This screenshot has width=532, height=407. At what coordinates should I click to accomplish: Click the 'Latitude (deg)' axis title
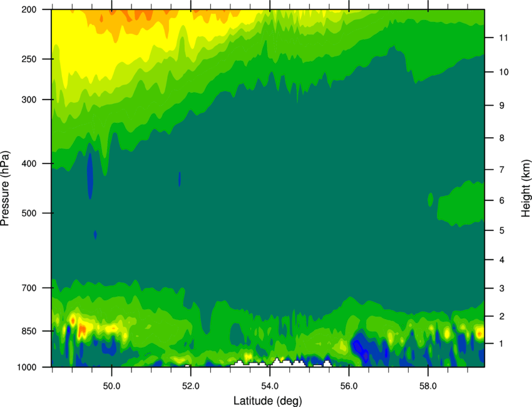coord(268,401)
